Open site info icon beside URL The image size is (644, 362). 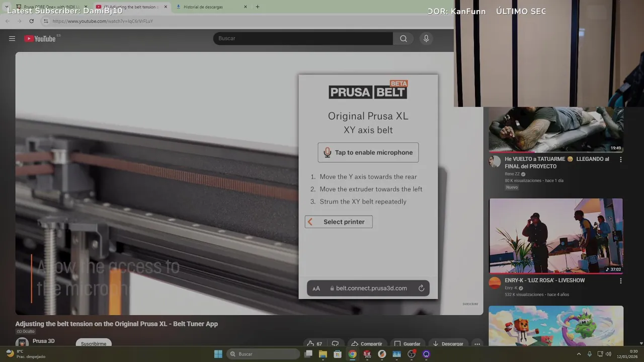[46, 21]
